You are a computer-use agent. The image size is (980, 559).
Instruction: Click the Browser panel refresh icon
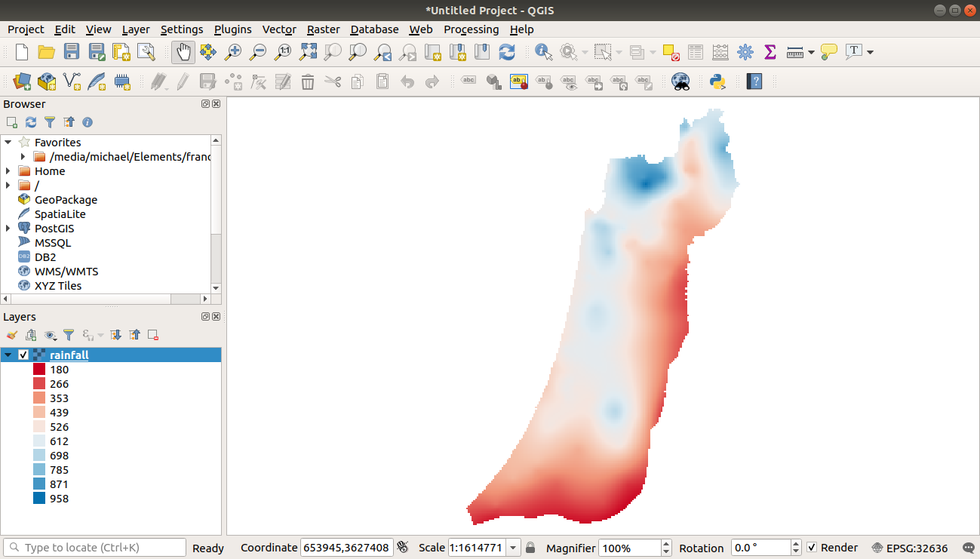[31, 122]
